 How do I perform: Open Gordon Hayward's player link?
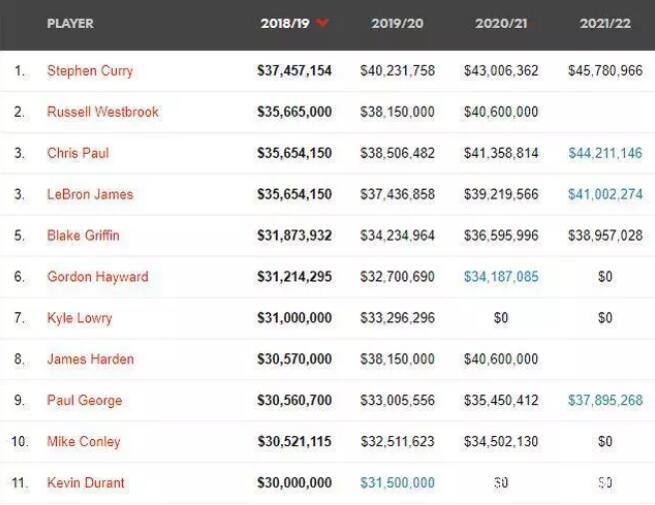[x=98, y=277]
